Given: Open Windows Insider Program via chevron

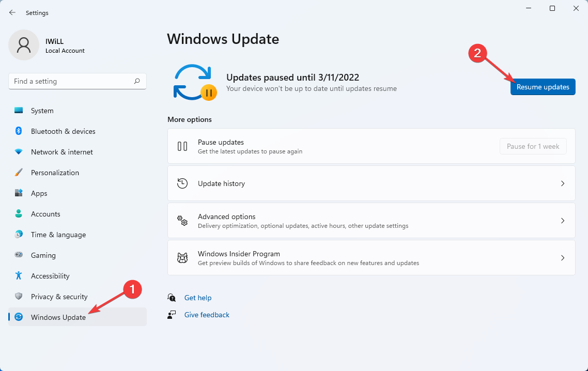Looking at the screenshot, I should tap(563, 258).
